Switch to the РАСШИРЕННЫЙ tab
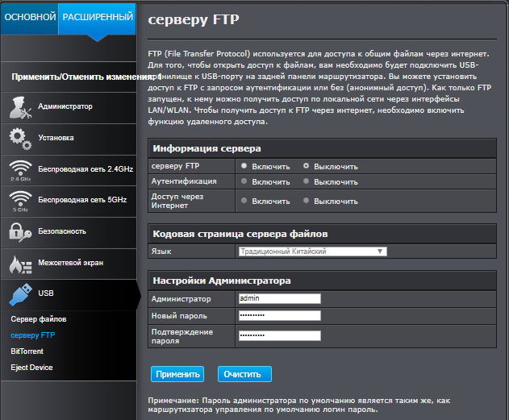 point(98,19)
